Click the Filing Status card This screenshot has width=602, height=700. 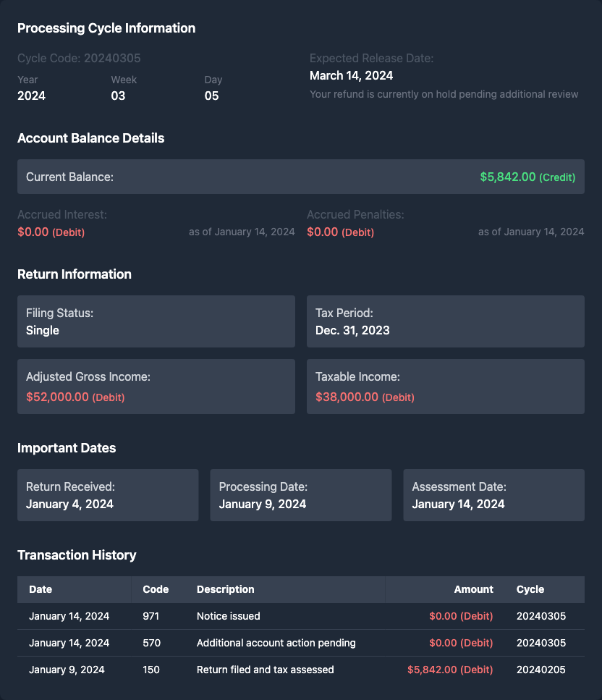click(156, 321)
